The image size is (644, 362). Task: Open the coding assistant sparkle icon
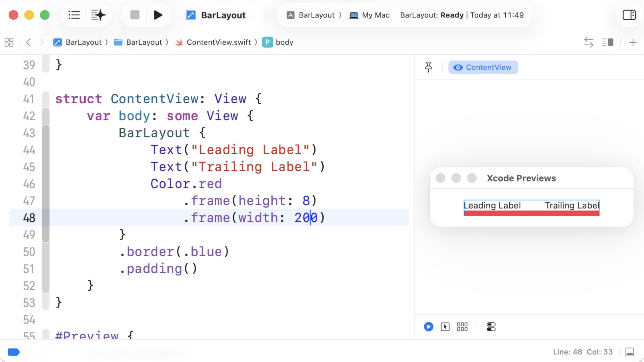[98, 15]
